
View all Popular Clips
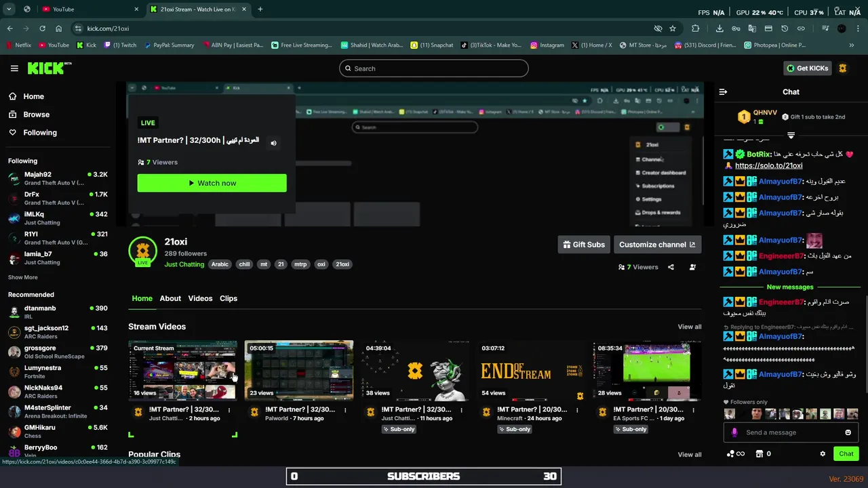pyautogui.click(x=690, y=455)
